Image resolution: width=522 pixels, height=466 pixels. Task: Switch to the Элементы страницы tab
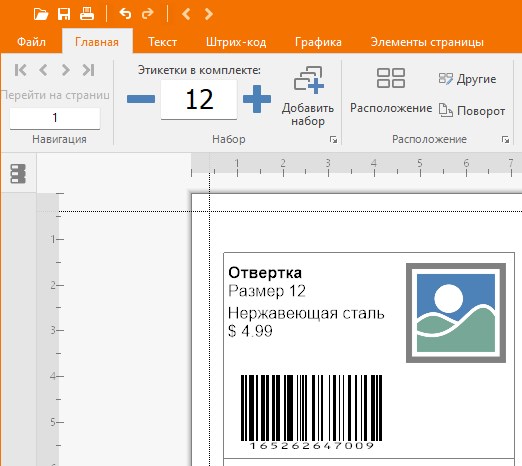427,42
